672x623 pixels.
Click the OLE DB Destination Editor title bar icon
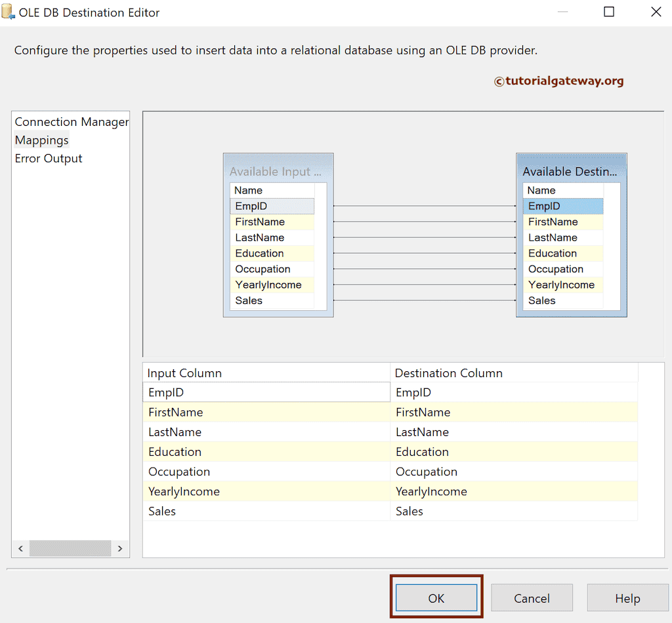tap(9, 12)
